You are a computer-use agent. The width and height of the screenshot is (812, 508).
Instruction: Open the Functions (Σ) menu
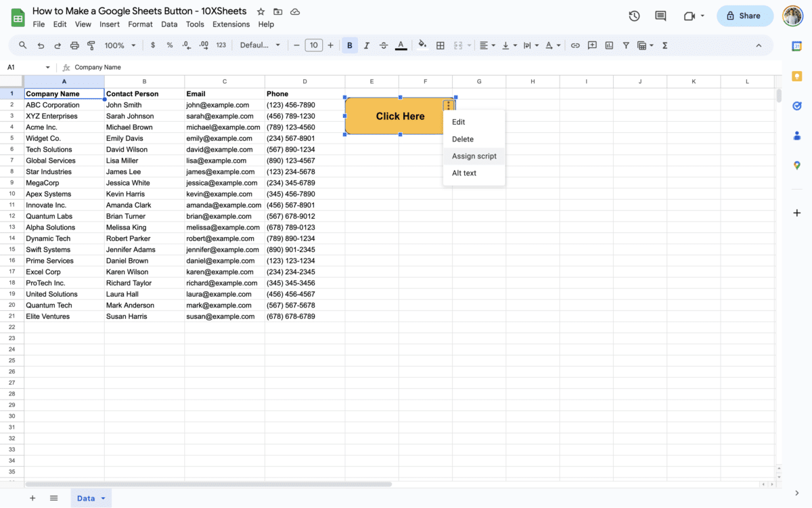click(664, 45)
